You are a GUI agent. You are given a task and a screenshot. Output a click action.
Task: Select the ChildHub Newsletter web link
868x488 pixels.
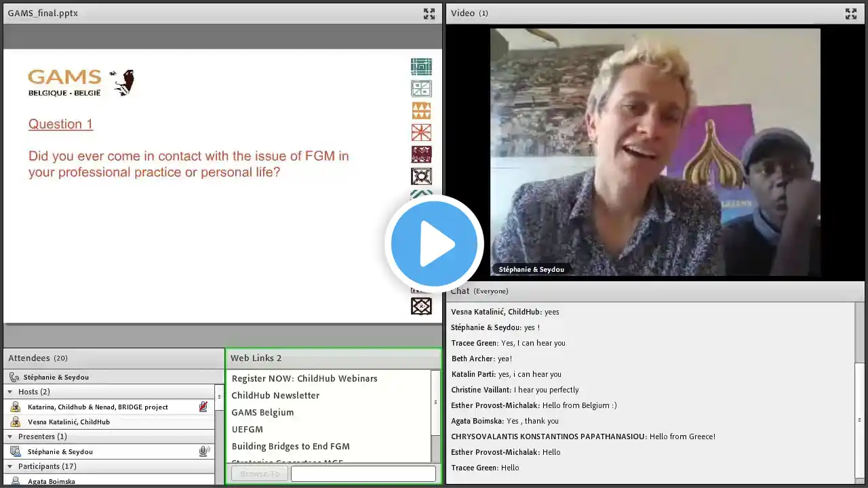[275, 395]
